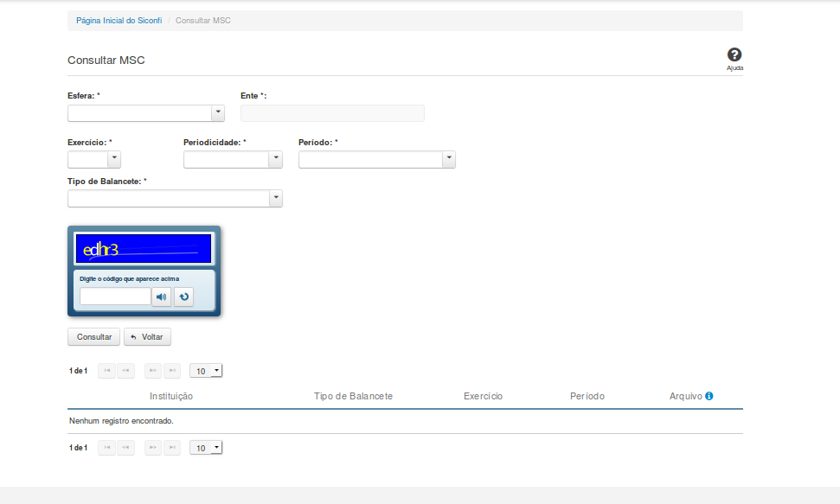This screenshot has height=504, width=840.
Task: Open Página Inicial do Siconfi breadcrumb link
Action: [x=119, y=20]
